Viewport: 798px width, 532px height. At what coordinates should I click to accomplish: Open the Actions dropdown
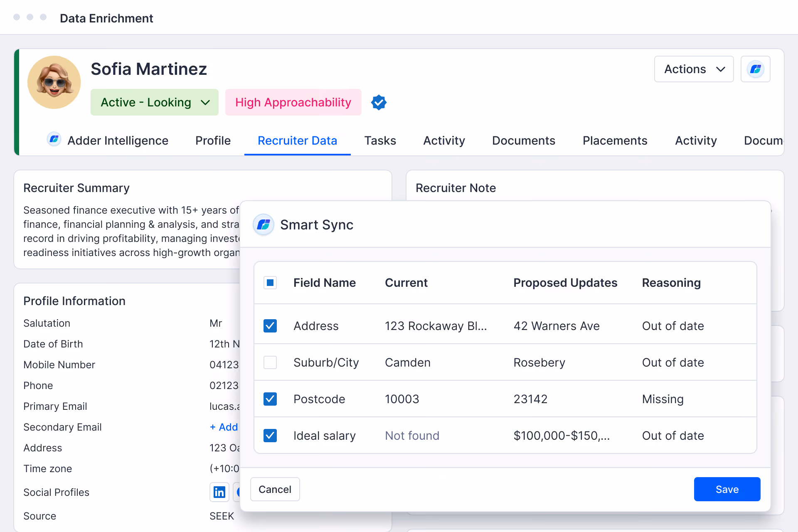click(694, 69)
